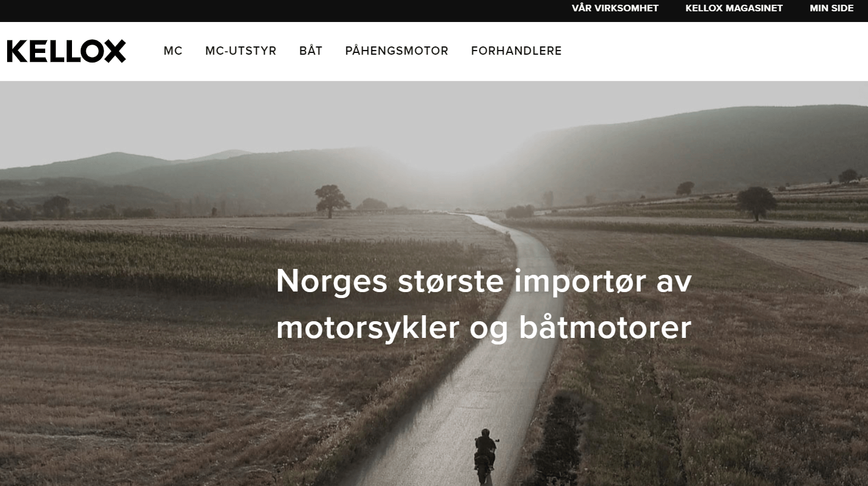Click the word 'motorsykler' in the headline
868x486 pixels.
point(368,328)
